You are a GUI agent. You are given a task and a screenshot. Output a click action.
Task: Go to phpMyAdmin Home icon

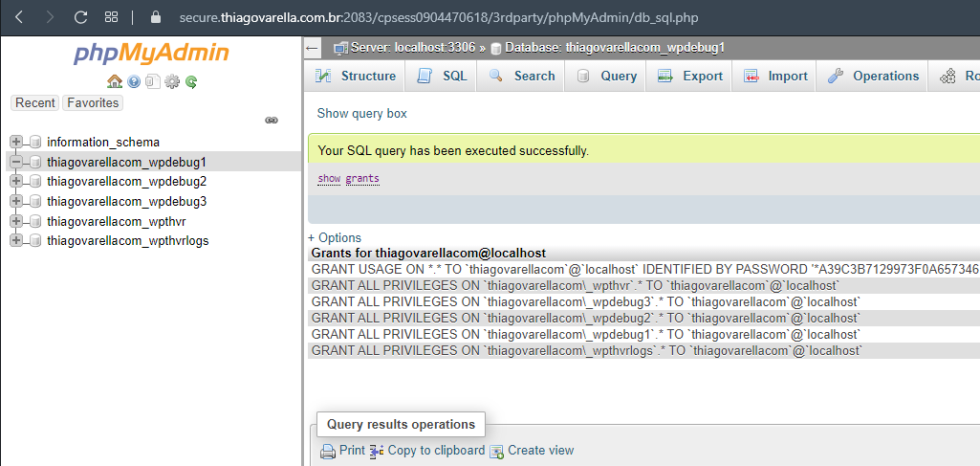coord(115,81)
